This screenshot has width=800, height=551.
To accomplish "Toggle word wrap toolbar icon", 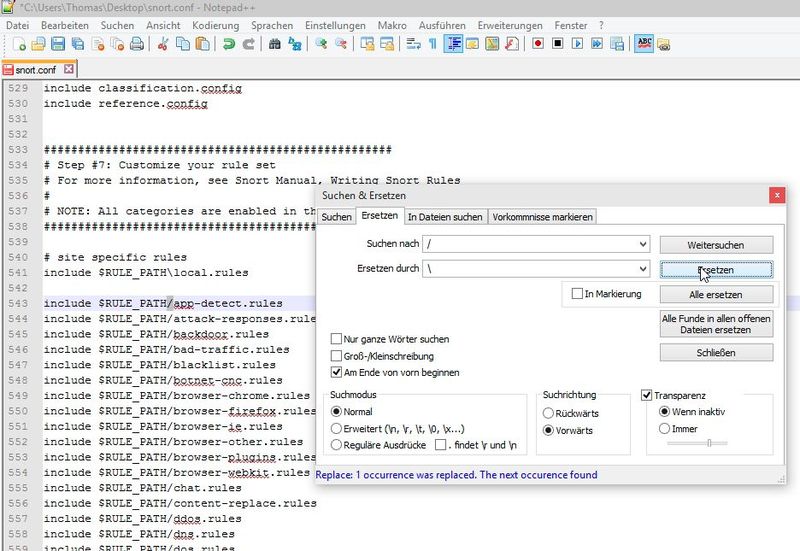I will pos(413,44).
